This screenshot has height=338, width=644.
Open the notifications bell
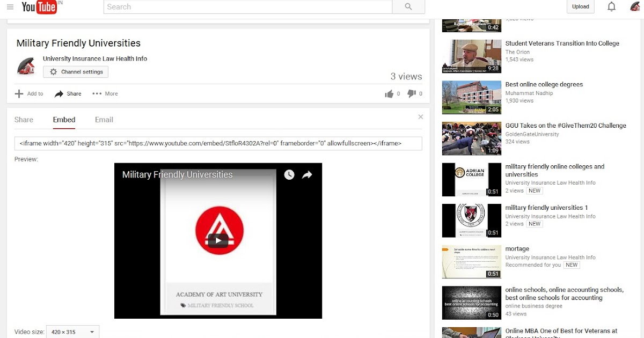[611, 6]
